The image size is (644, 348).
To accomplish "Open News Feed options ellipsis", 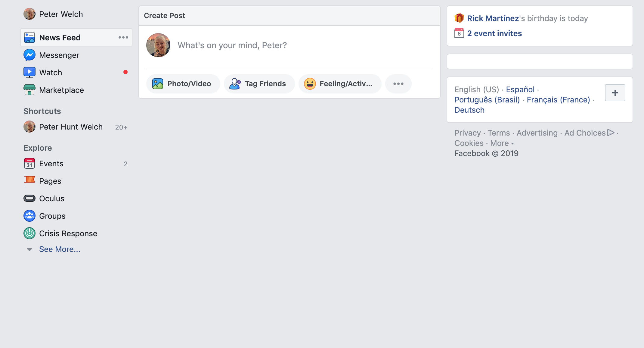I will pos(123,37).
